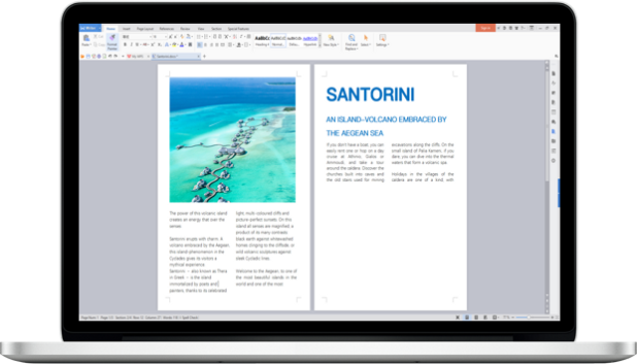Viewport: 637px width, 364px height.
Task: Toggle Underline formatting
Action: tap(137, 44)
